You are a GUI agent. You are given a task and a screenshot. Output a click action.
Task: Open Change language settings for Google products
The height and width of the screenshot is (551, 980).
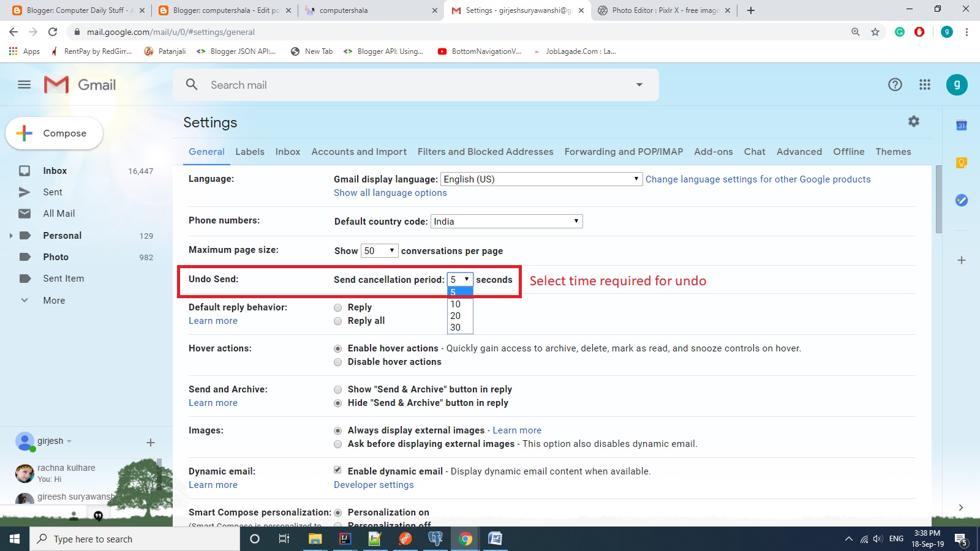click(x=758, y=179)
